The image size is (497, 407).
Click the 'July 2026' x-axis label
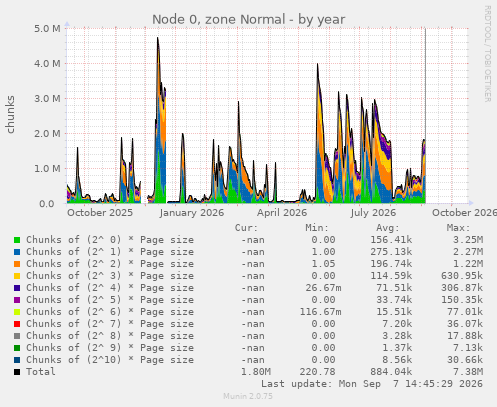tap(373, 213)
